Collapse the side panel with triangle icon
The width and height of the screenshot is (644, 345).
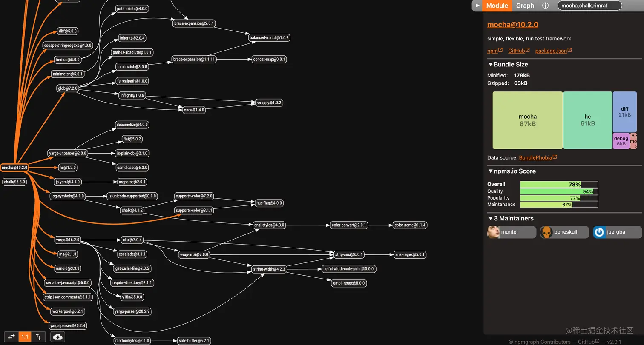pos(477,6)
